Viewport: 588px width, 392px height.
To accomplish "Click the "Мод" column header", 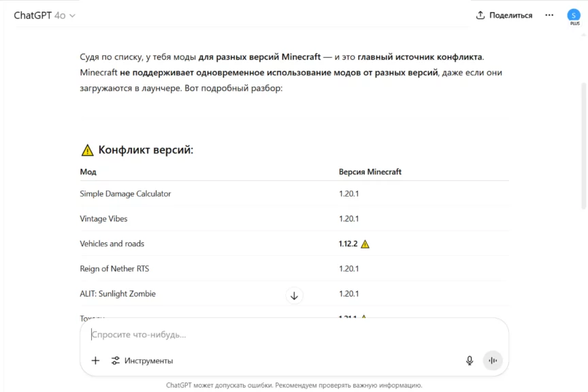I will coord(88,171).
